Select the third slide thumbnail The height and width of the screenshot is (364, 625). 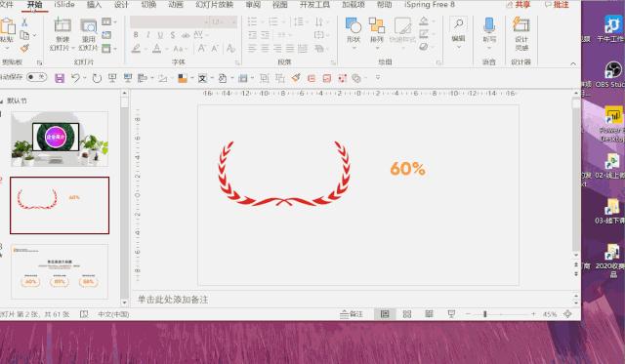[x=60, y=271]
